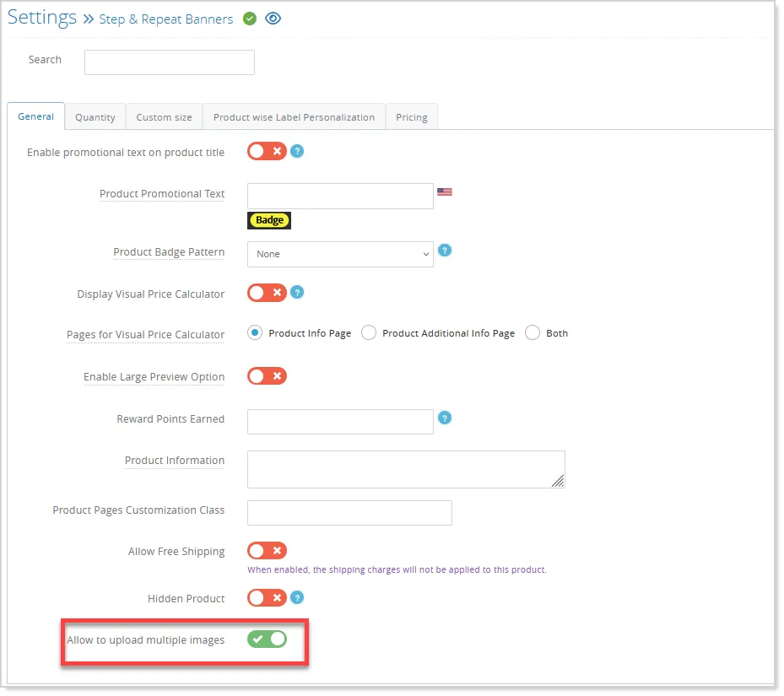The width and height of the screenshot is (784, 696).
Task: Open Product wise Label Personalization tab
Action: click(x=294, y=117)
